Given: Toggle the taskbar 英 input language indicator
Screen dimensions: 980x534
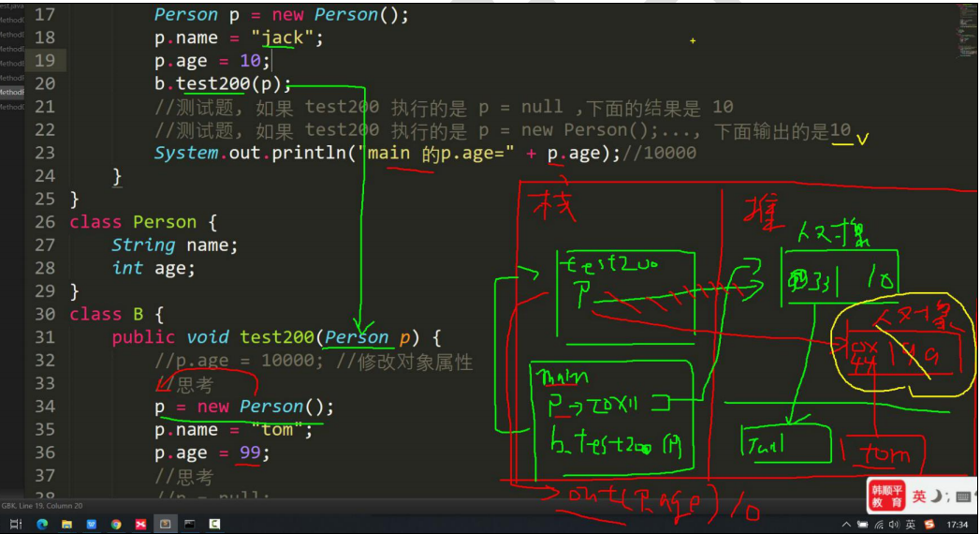Looking at the screenshot, I should coord(911,525).
